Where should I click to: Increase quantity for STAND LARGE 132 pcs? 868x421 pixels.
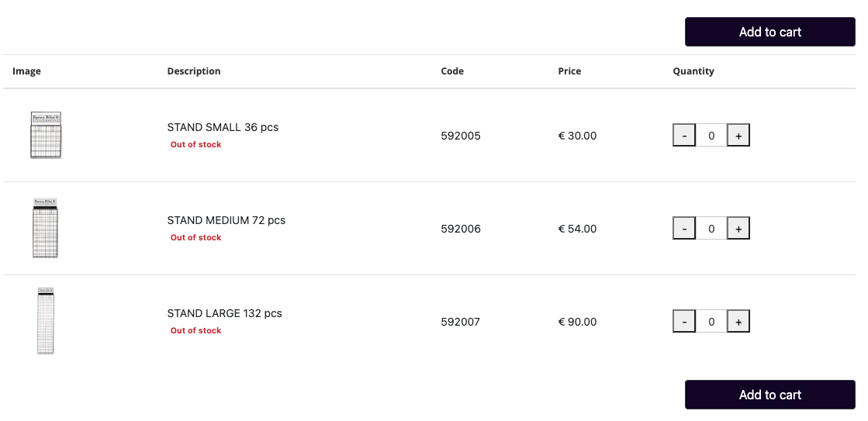click(738, 321)
